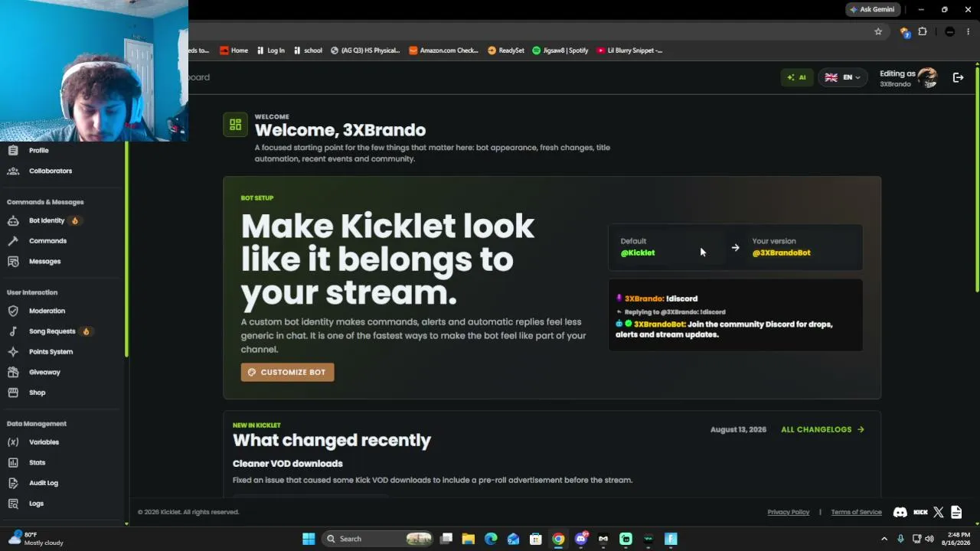Open the Giveaway gift icon
This screenshot has width=980, height=551.
pyautogui.click(x=13, y=372)
